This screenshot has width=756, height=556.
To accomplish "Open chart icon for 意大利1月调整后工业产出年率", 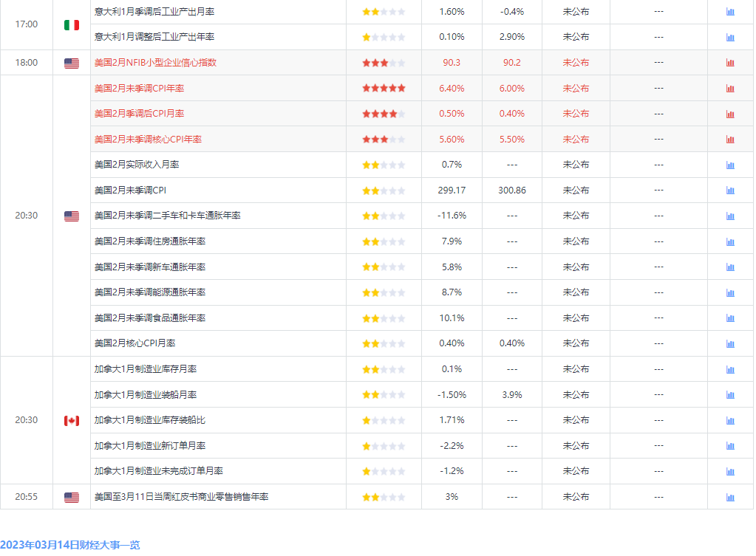I will (730, 37).
